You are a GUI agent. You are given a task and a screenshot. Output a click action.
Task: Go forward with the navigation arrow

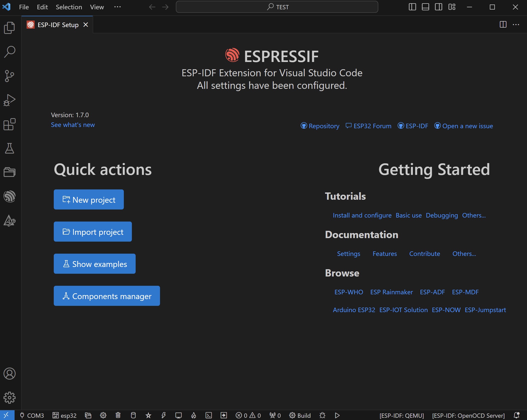click(x=165, y=7)
